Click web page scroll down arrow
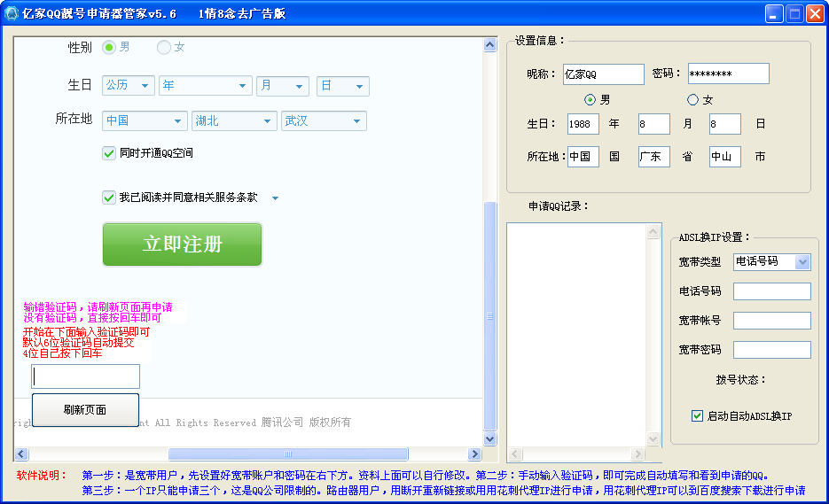The width and height of the screenshot is (829, 504). [490, 438]
